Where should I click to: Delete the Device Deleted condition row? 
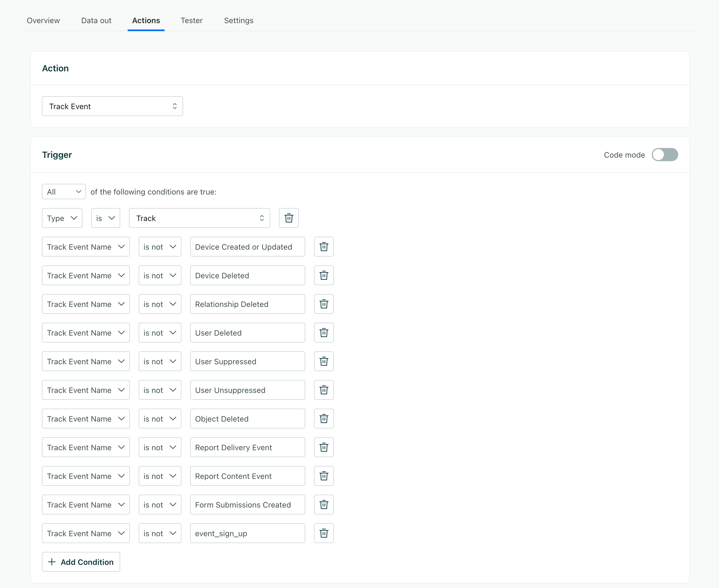tap(324, 275)
